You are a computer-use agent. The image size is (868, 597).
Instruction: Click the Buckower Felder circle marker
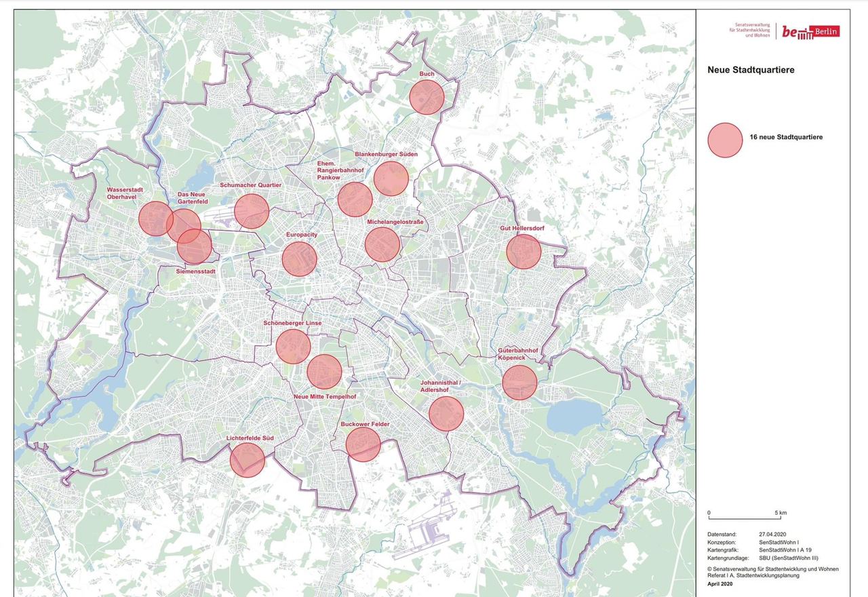point(363,444)
